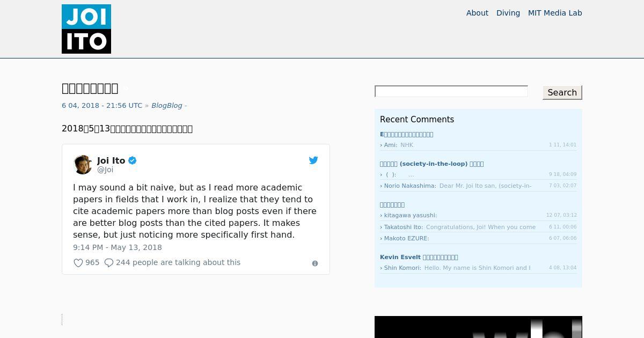Viewport: 644px width, 338px height.
Task: Click the @Joi Twitter handle
Action: pyautogui.click(x=105, y=170)
